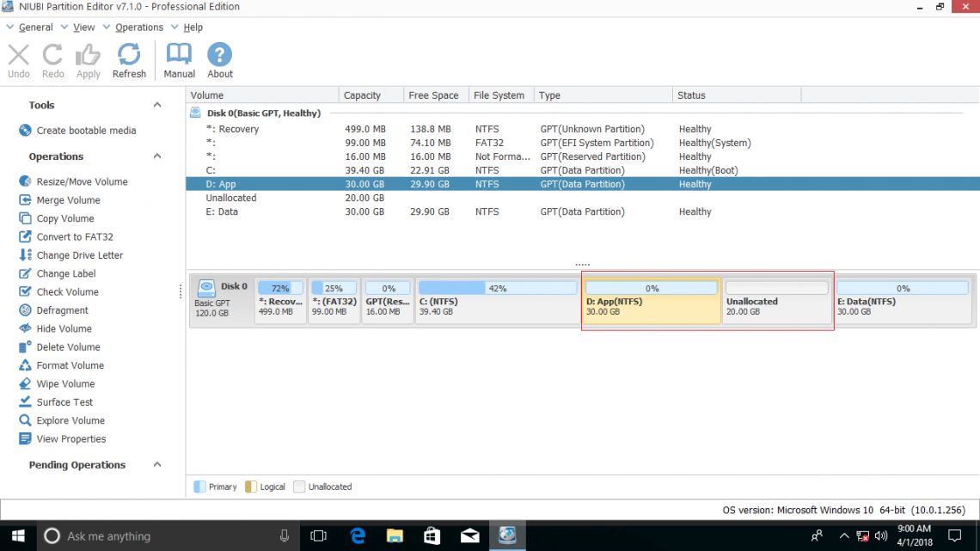This screenshot has height=551, width=980.
Task: Open the Operations menu
Action: pos(139,28)
